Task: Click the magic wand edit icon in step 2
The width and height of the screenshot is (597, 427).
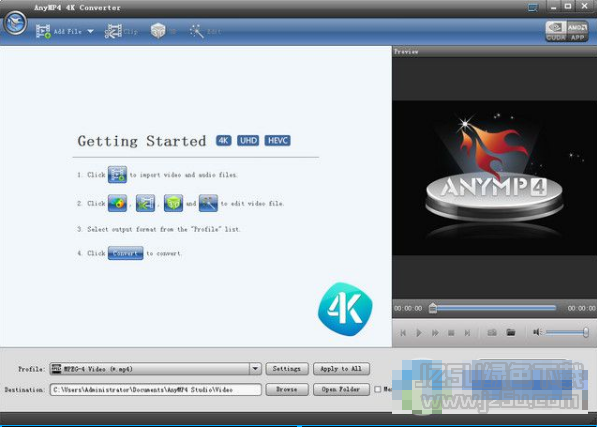Action: pos(208,203)
